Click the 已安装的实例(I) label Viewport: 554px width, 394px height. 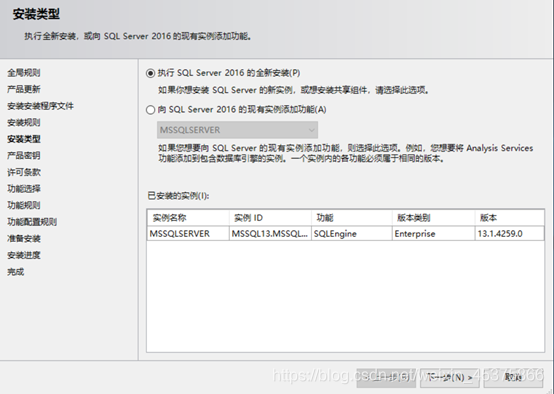(x=178, y=196)
